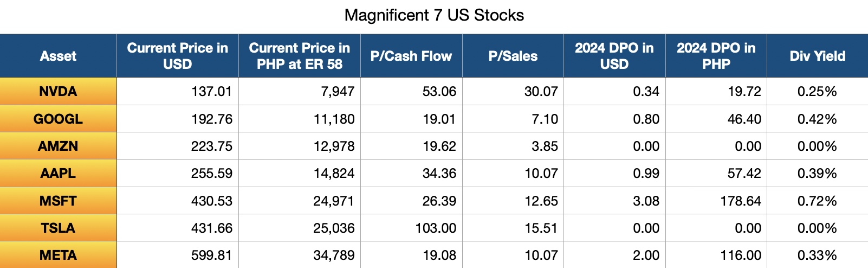Click the table title Magnificent 7 US Stocks
The image size is (868, 268).
(434, 15)
